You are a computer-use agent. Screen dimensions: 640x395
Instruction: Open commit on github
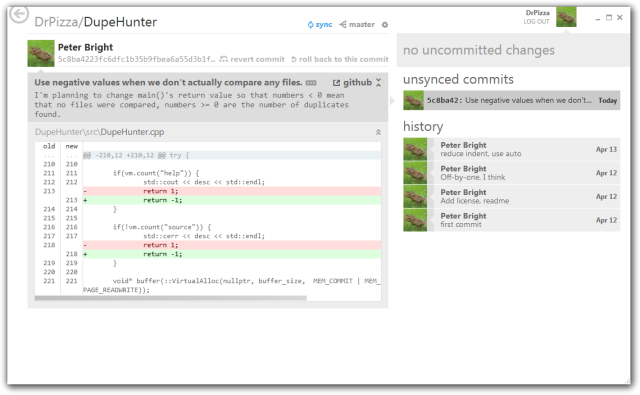tap(352, 83)
